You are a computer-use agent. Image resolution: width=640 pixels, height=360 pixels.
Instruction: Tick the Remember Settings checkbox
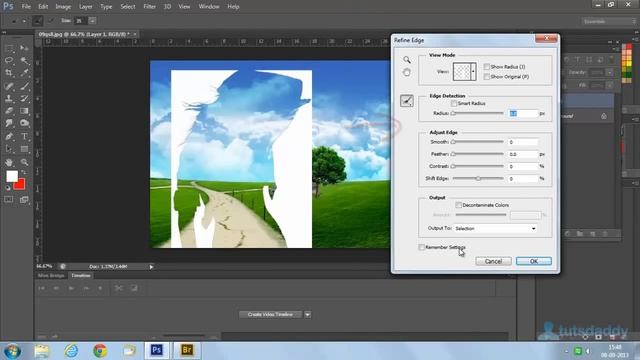point(422,247)
